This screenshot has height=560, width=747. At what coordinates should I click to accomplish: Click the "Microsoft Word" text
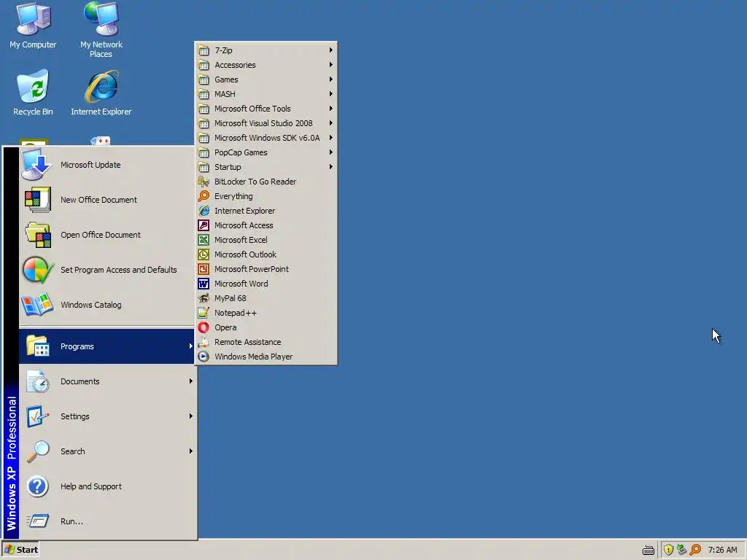(241, 284)
